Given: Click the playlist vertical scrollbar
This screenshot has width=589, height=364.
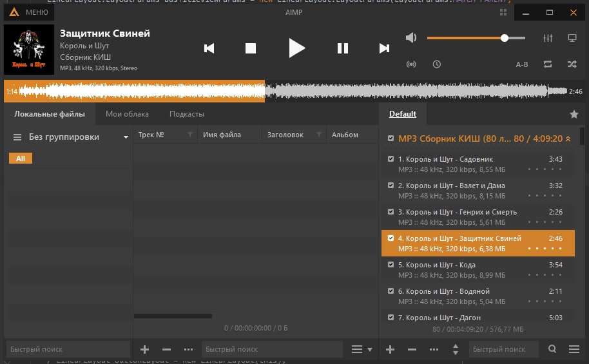Looking at the screenshot, I should (582, 137).
